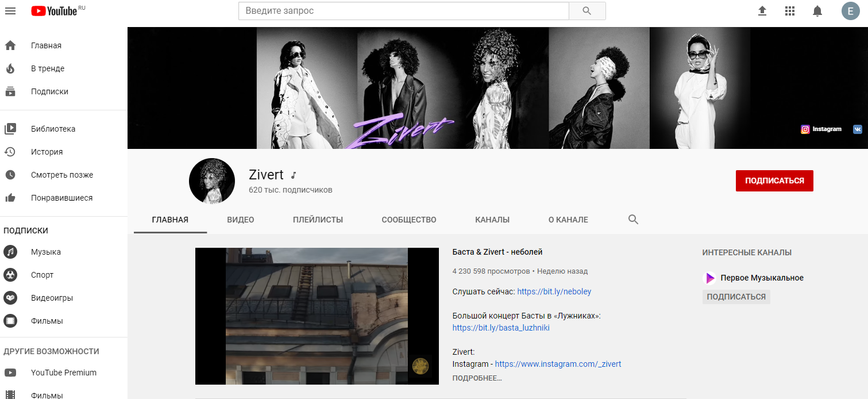
Task: Click the VK icon on the banner
Action: click(858, 129)
